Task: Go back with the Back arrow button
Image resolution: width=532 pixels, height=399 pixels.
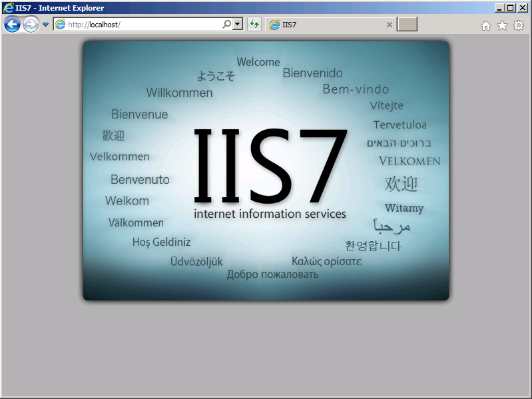Action: tap(12, 25)
